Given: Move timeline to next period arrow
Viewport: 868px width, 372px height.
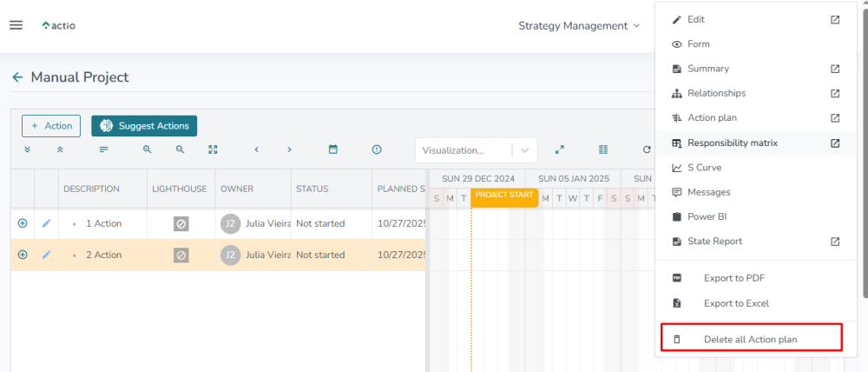Looking at the screenshot, I should [x=289, y=149].
